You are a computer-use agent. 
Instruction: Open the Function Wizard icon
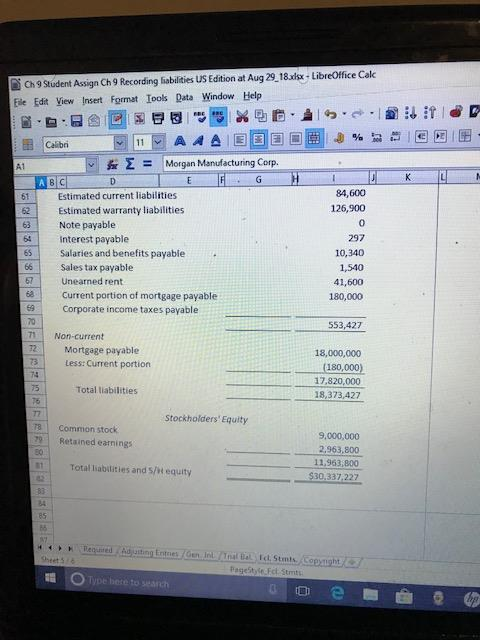click(112, 164)
